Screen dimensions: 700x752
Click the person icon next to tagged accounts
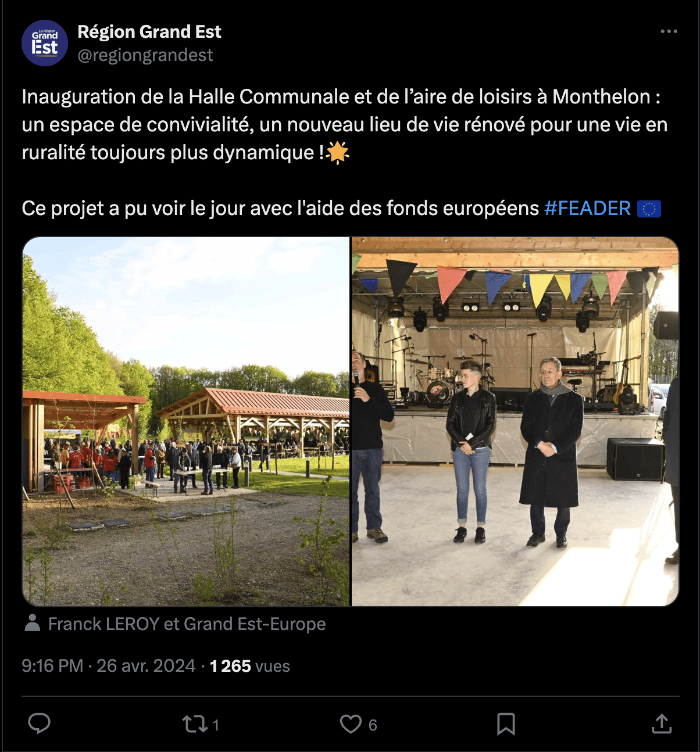[31, 624]
